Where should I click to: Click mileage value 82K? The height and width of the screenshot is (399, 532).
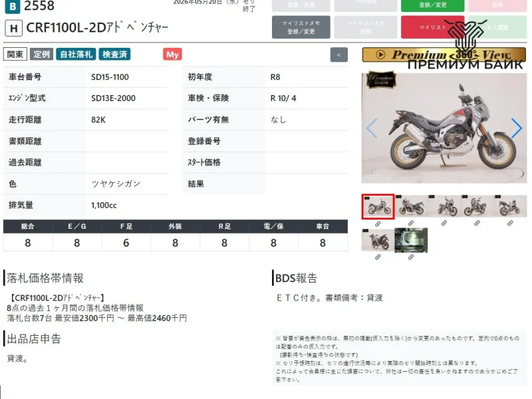pyautogui.click(x=98, y=120)
